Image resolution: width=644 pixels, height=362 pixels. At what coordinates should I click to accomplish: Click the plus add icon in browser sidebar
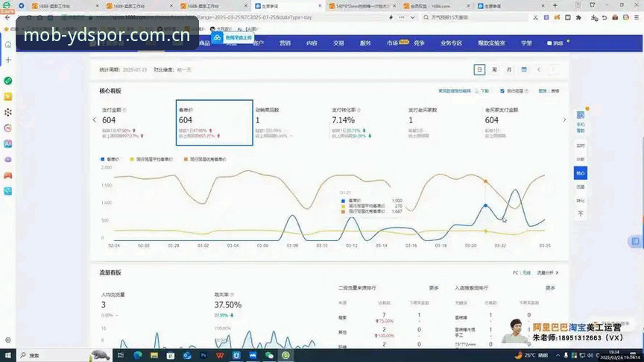(7, 60)
